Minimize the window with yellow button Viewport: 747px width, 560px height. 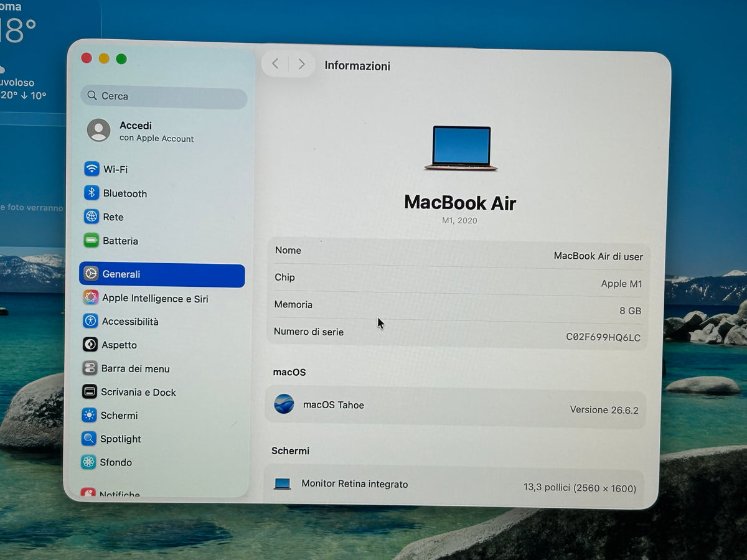point(104,58)
